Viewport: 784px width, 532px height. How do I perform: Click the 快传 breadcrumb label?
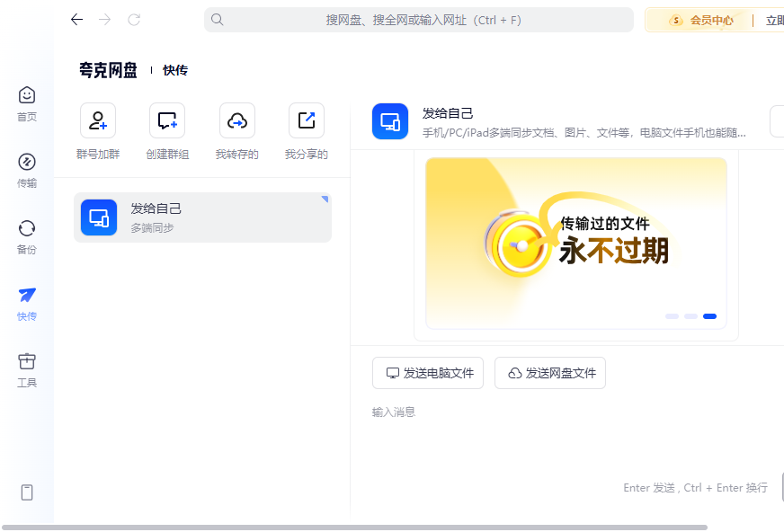click(x=175, y=70)
